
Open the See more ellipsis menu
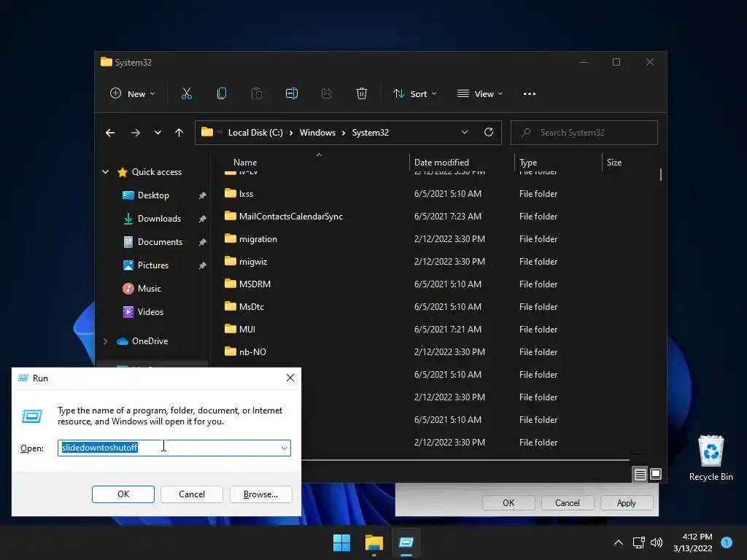pyautogui.click(x=530, y=94)
